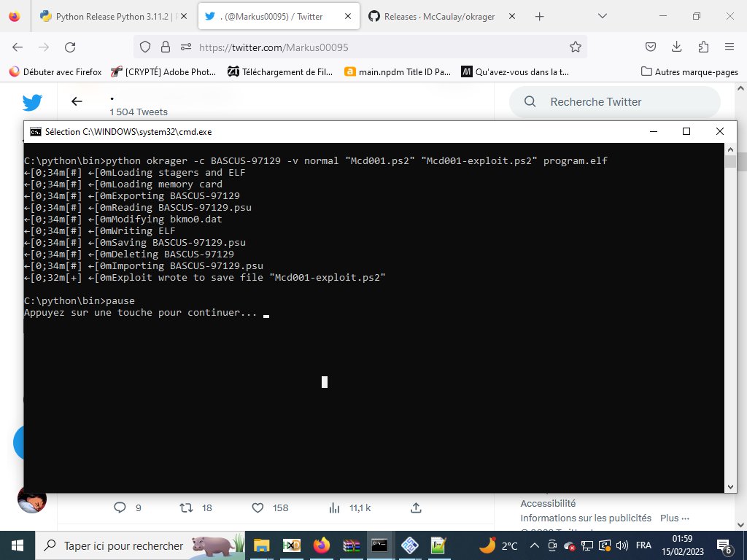Expand the Plus footer menu
The height and width of the screenshot is (560, 747).
point(675,518)
